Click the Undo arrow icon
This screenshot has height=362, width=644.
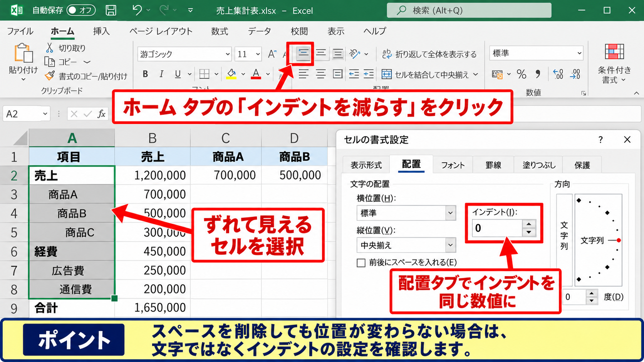tap(137, 10)
